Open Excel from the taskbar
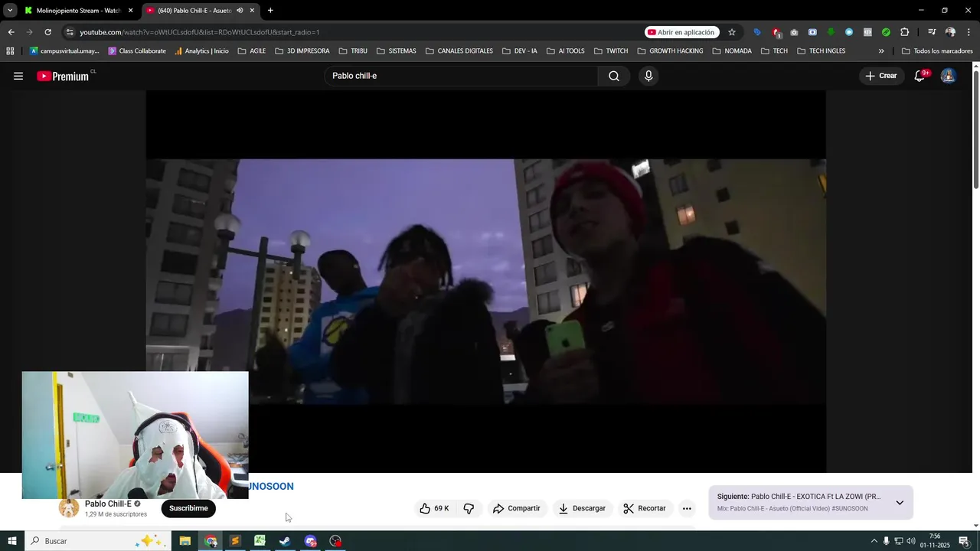 tap(260, 541)
